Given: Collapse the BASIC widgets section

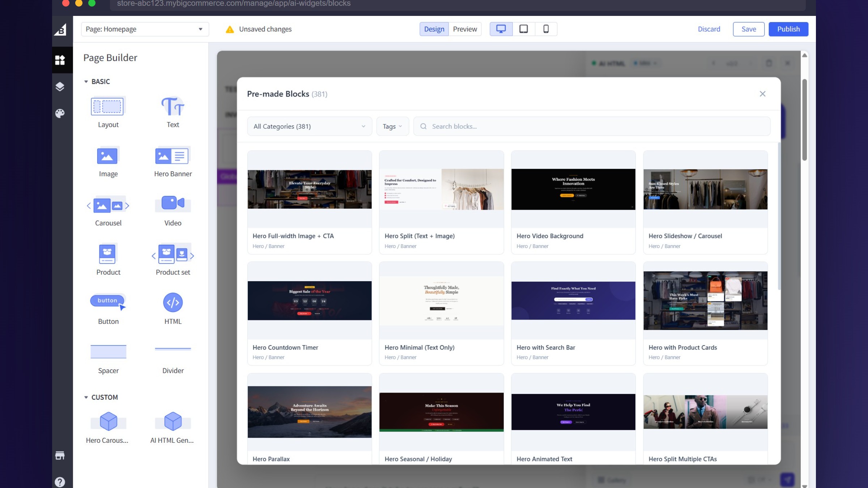Looking at the screenshot, I should [86, 82].
